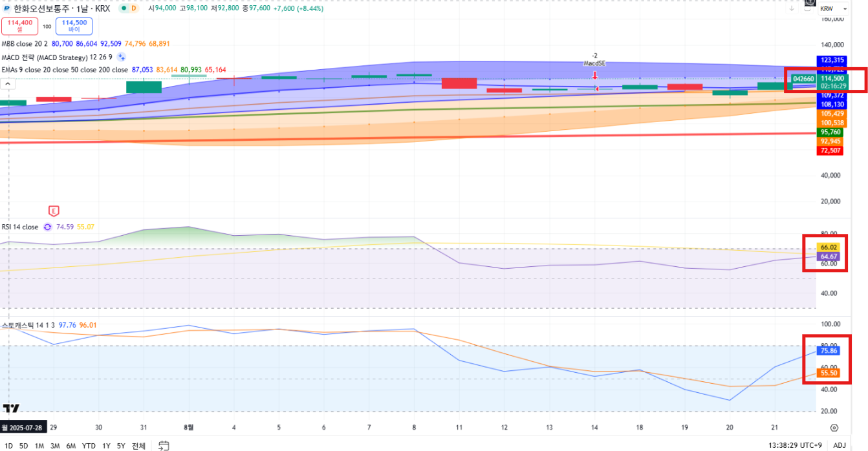Select the order quantity 100 field
This screenshot has height=451, width=868.
47,26
